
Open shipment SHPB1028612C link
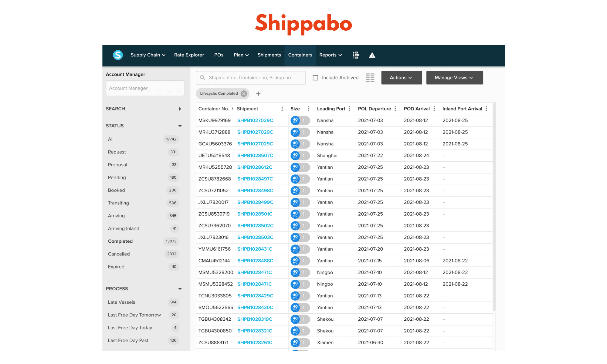coord(255,167)
